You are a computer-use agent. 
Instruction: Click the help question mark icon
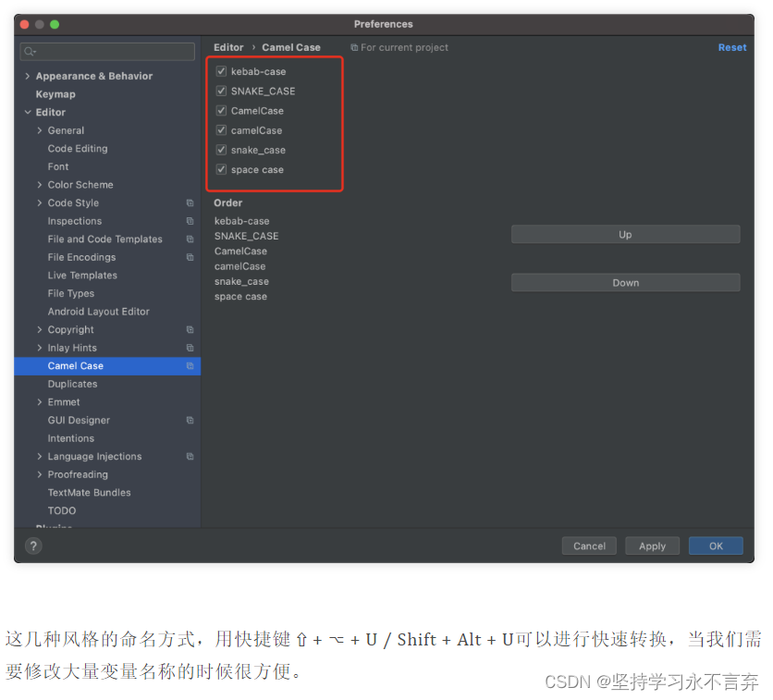click(33, 546)
